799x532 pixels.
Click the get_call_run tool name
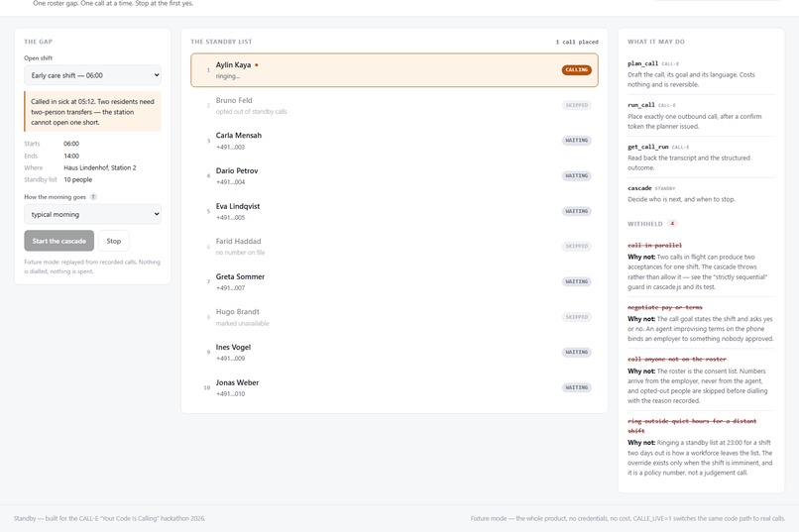point(647,147)
